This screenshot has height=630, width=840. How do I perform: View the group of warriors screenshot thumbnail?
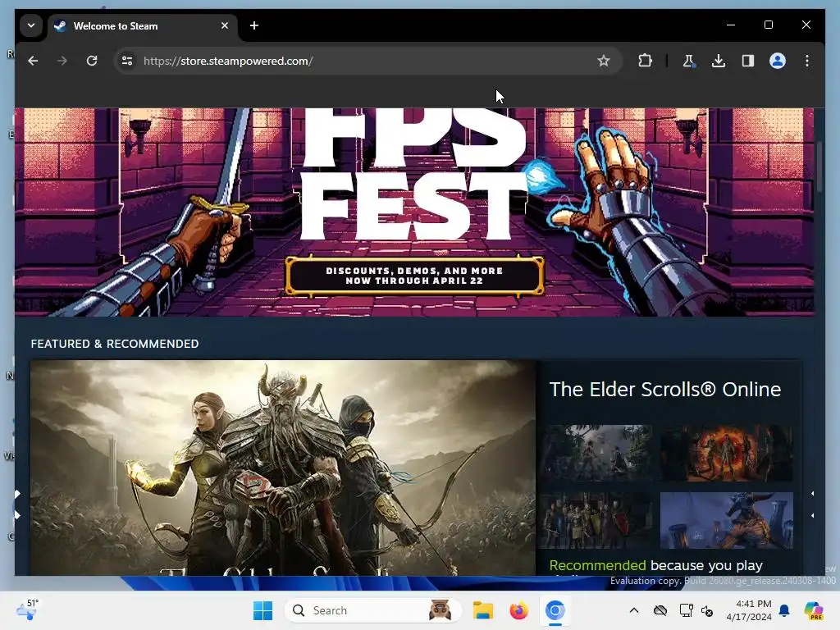tap(596, 520)
